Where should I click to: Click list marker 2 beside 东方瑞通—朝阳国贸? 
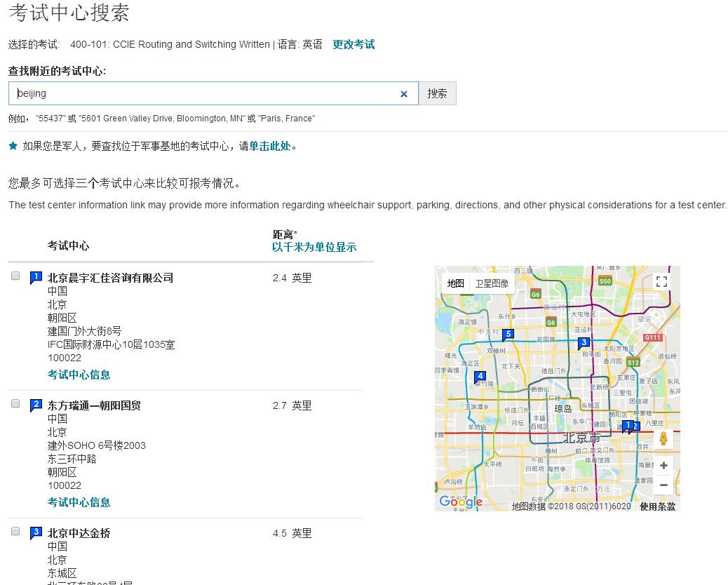click(x=36, y=405)
